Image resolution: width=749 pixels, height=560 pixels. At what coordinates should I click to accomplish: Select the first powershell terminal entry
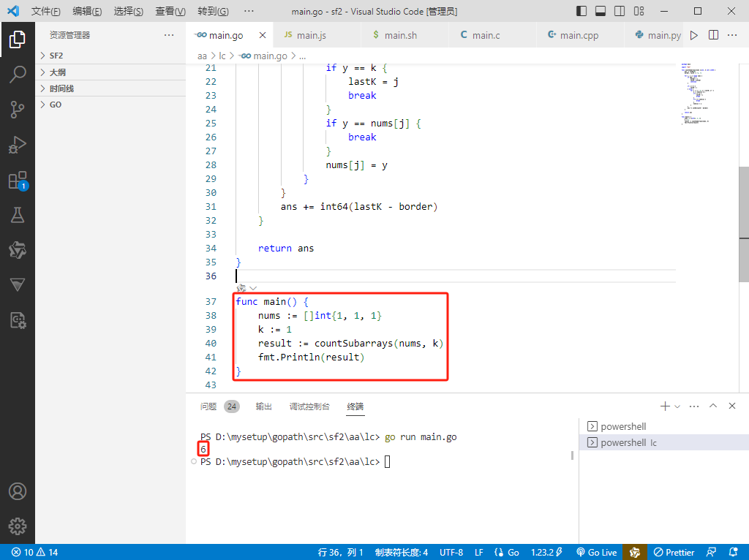pos(664,426)
